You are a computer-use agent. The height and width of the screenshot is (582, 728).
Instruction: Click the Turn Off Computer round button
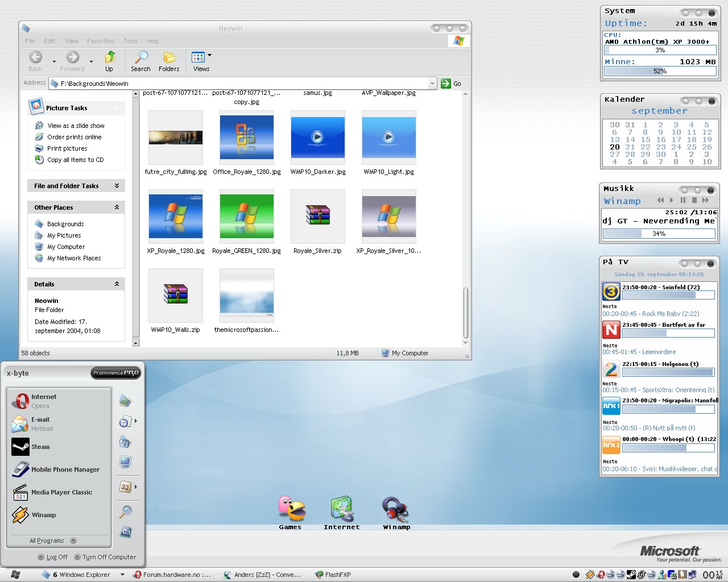[x=77, y=557]
